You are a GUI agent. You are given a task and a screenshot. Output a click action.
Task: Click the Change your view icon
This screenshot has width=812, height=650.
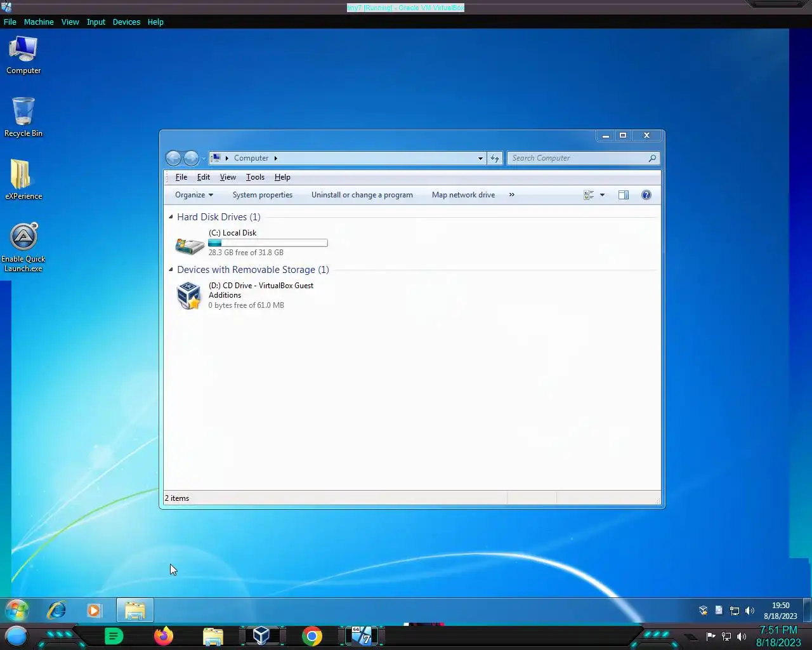(x=589, y=195)
